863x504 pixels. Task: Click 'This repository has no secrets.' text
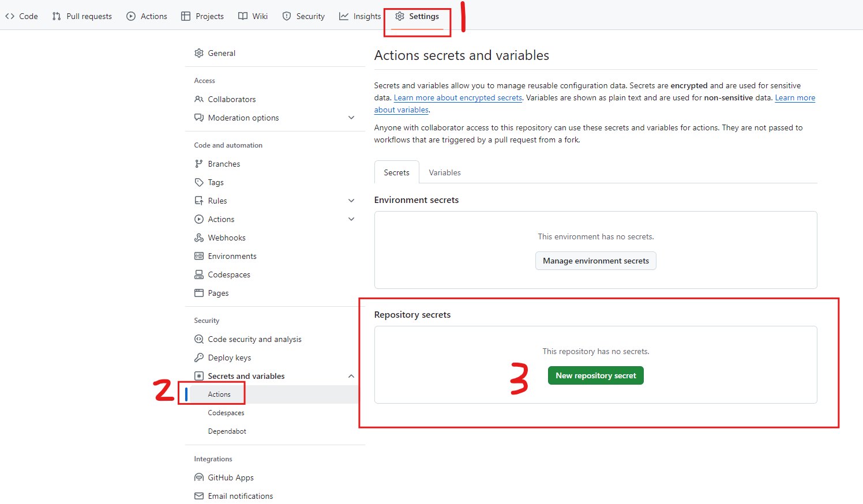(596, 351)
